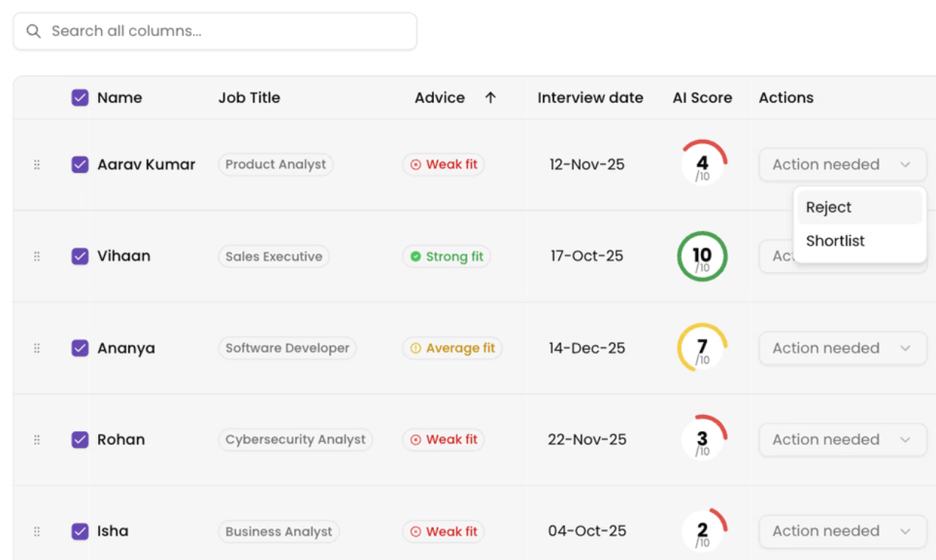The width and height of the screenshot is (936, 560).
Task: Click Vihaan's 10/10 AI score gauge
Action: tap(702, 256)
